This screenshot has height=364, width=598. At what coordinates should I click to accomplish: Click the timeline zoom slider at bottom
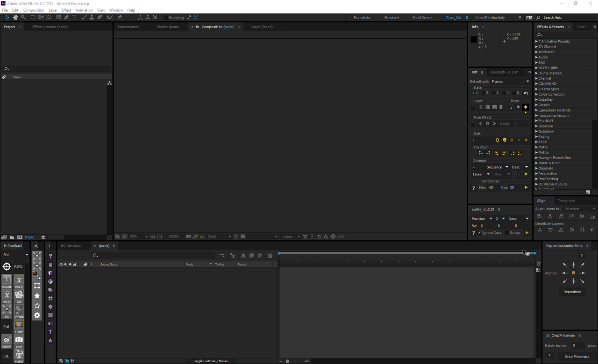click(x=287, y=361)
